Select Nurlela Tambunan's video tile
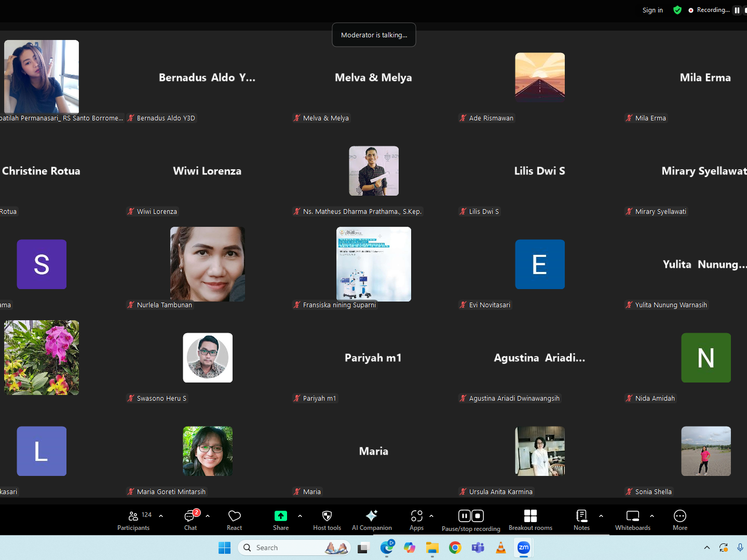 coord(208,264)
